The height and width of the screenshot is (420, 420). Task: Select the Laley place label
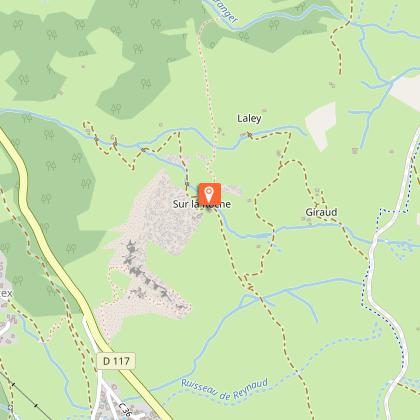point(249,118)
